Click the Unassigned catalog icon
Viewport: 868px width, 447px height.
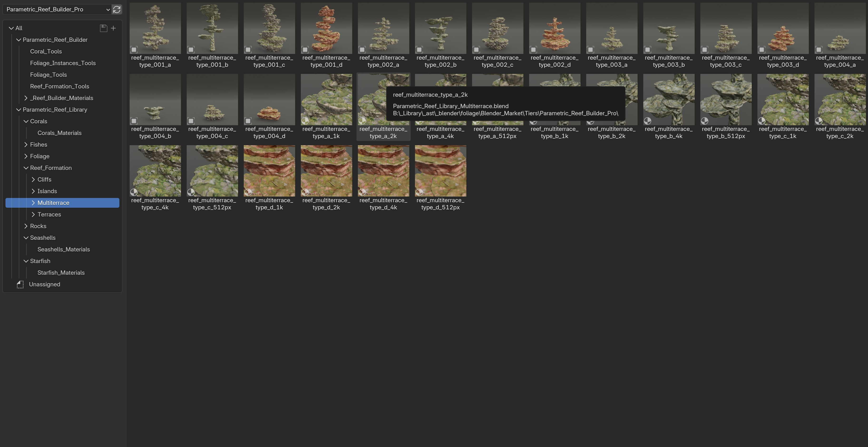tap(20, 284)
